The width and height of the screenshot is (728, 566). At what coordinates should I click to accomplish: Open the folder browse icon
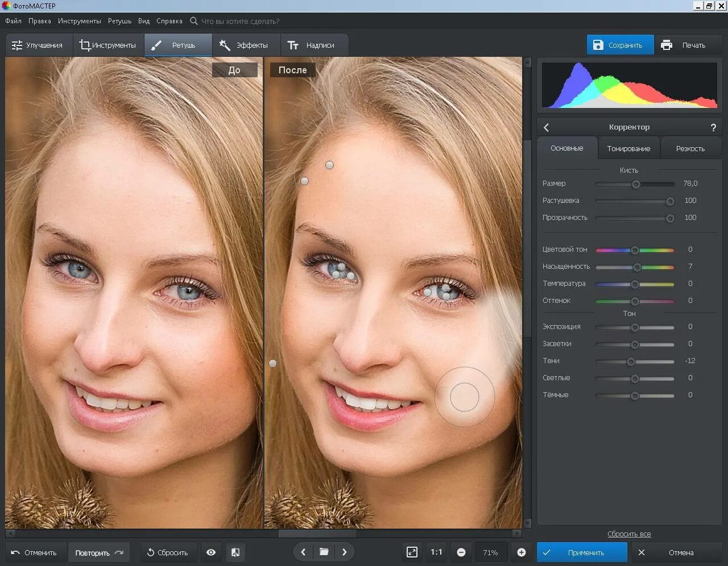pos(324,552)
